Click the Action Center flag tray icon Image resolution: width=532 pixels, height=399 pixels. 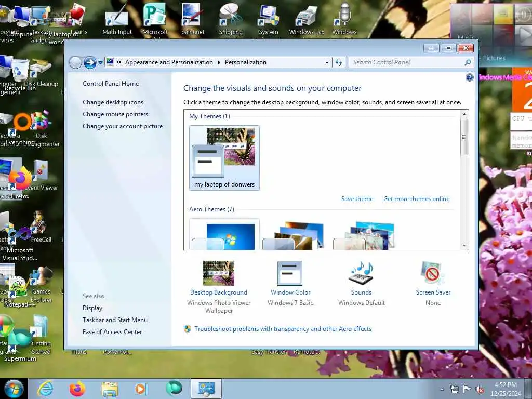(x=467, y=389)
